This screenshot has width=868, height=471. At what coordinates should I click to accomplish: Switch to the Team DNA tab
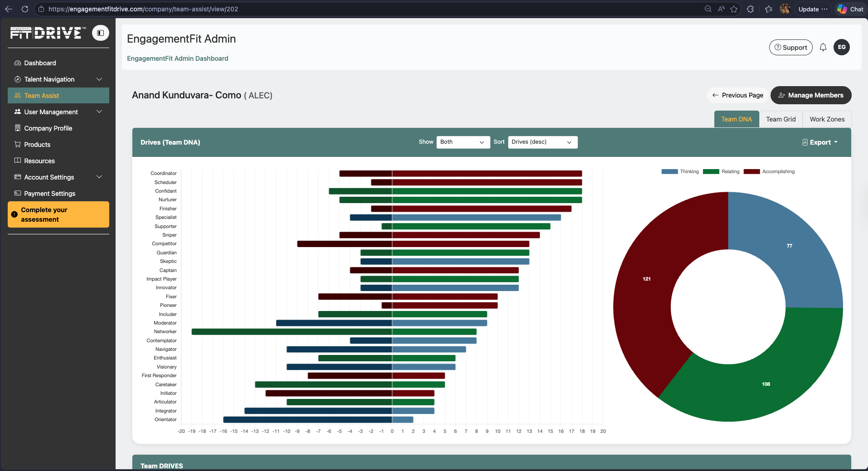point(737,119)
